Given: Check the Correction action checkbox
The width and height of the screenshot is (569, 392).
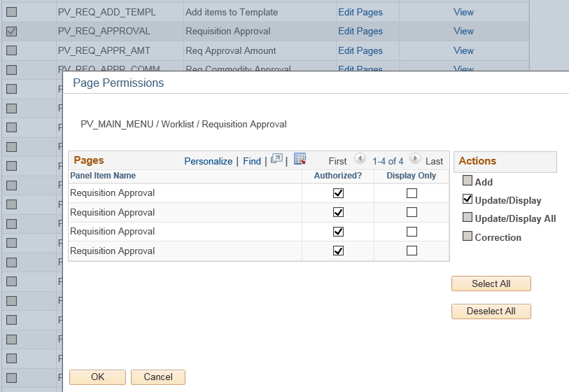Looking at the screenshot, I should pyautogui.click(x=468, y=237).
